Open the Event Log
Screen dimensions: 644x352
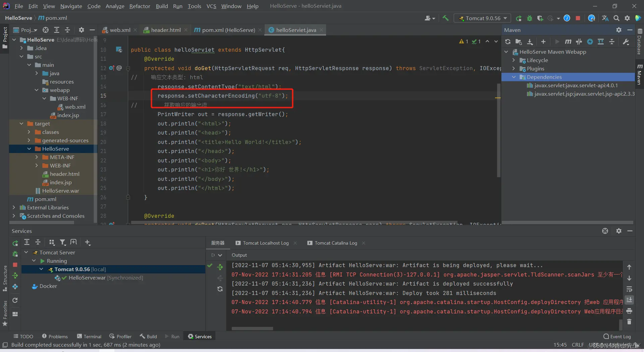coord(617,337)
